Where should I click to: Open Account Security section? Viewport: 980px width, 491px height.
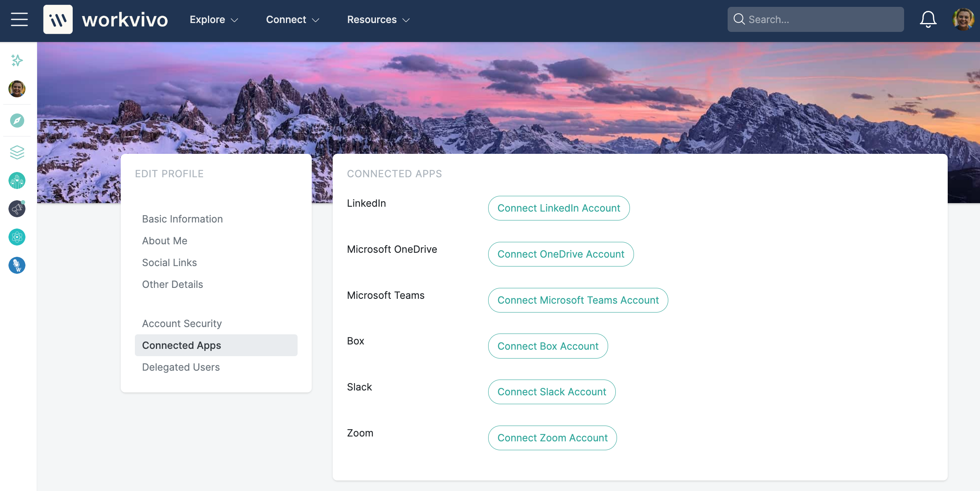click(x=182, y=323)
